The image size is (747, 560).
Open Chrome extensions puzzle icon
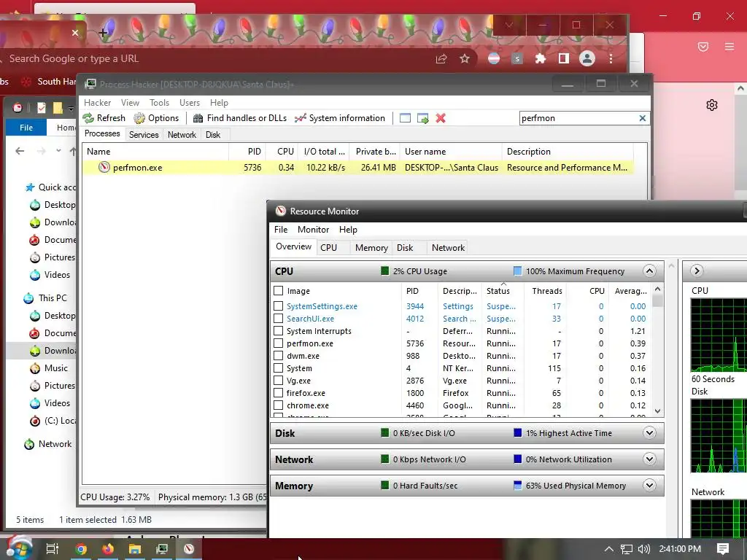[x=541, y=58]
